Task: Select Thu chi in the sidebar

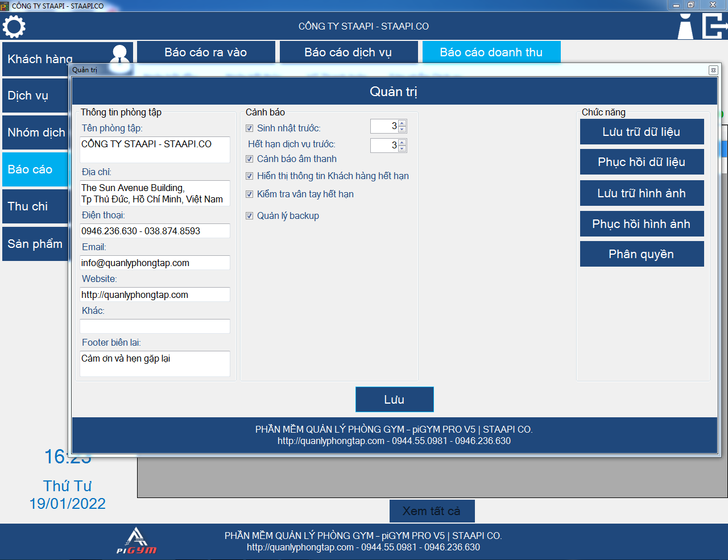Action: click(x=35, y=206)
